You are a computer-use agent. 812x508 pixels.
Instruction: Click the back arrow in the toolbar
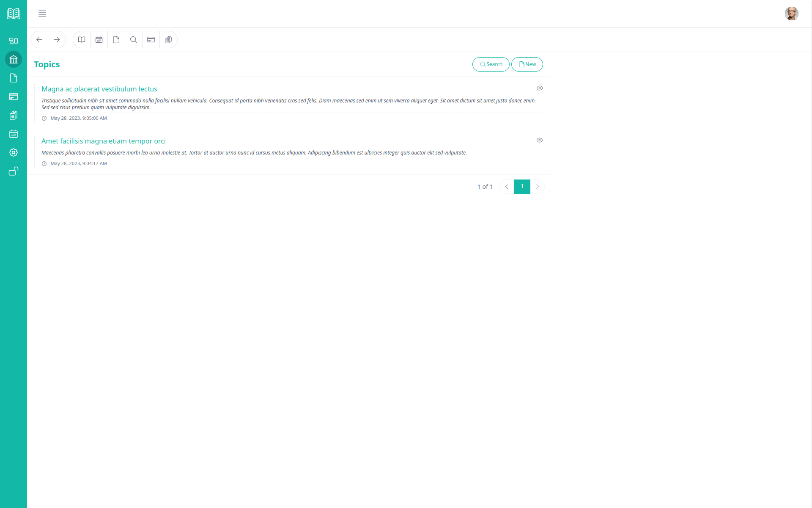[39, 40]
